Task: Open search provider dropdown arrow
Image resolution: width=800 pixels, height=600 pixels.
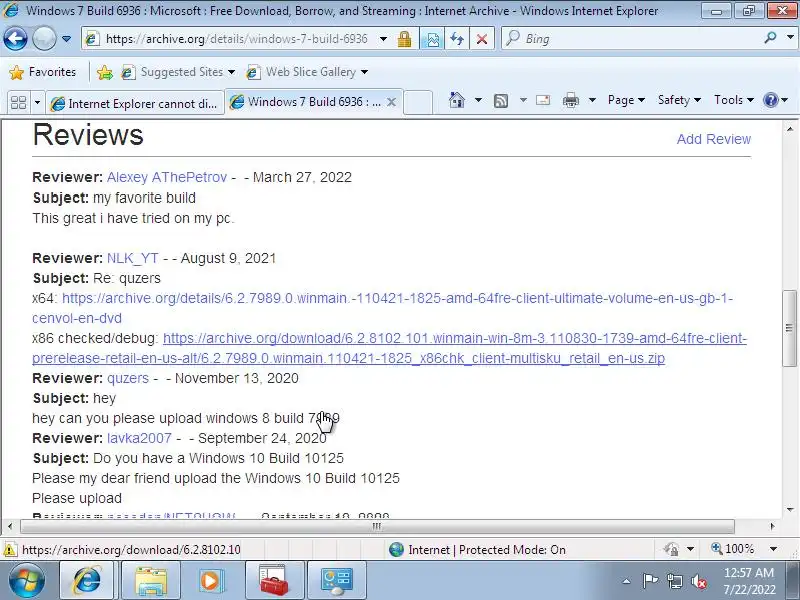Action: click(x=790, y=38)
